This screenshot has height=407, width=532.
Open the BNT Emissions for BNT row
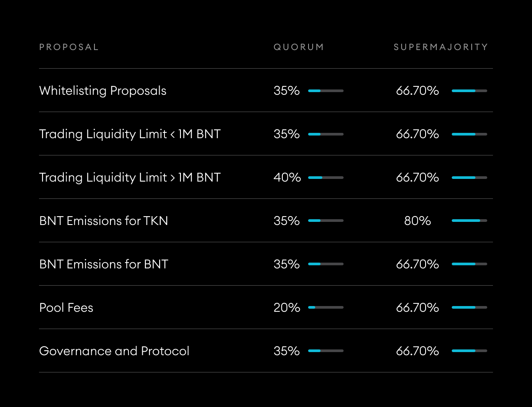pos(104,264)
